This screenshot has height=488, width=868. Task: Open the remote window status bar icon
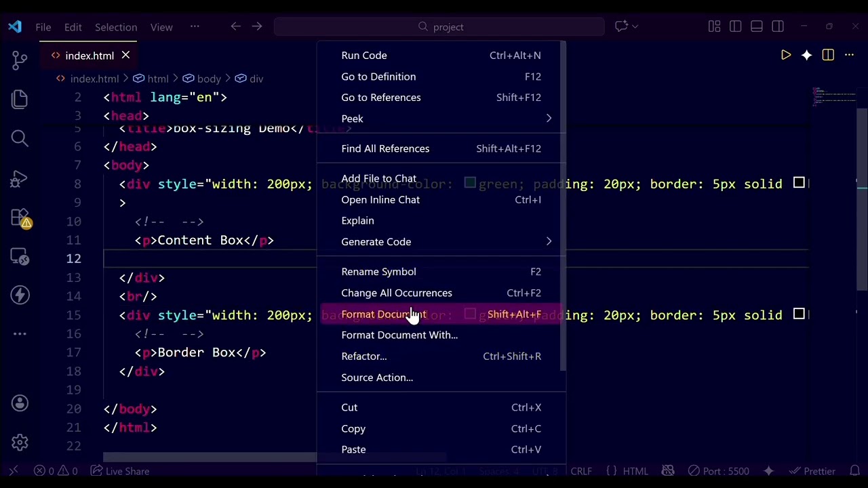pos(13,471)
